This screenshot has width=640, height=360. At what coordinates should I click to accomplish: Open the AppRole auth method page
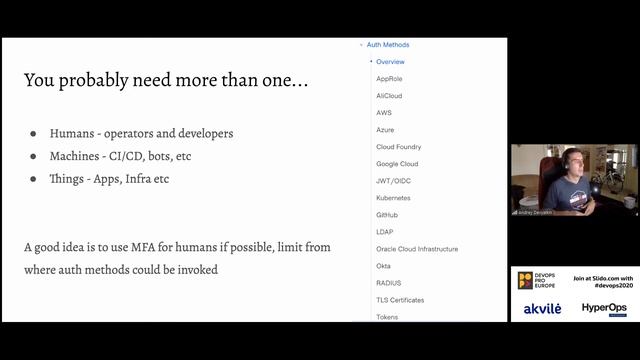(x=389, y=79)
